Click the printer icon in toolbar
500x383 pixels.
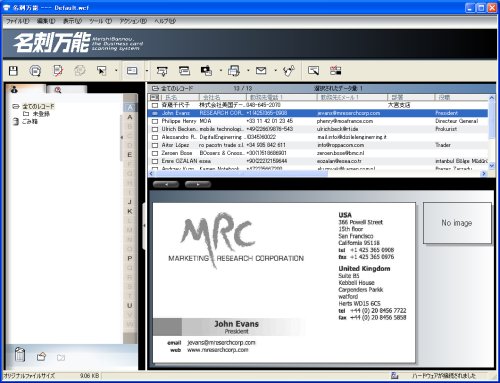(234, 71)
